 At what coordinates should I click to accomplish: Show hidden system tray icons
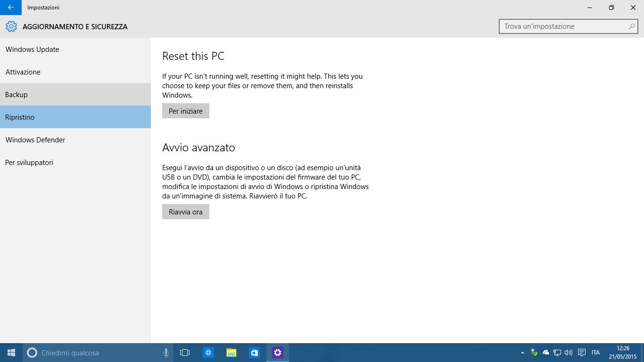[x=522, y=353]
